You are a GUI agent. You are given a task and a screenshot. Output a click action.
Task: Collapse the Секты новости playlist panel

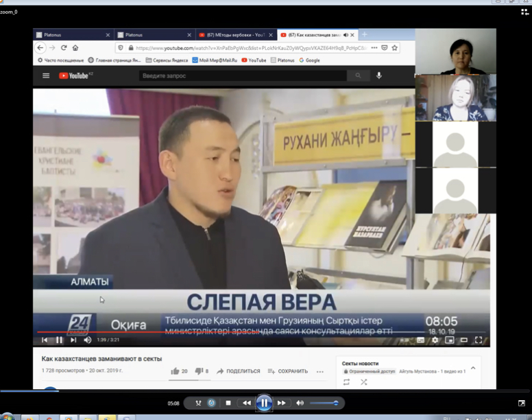click(473, 368)
